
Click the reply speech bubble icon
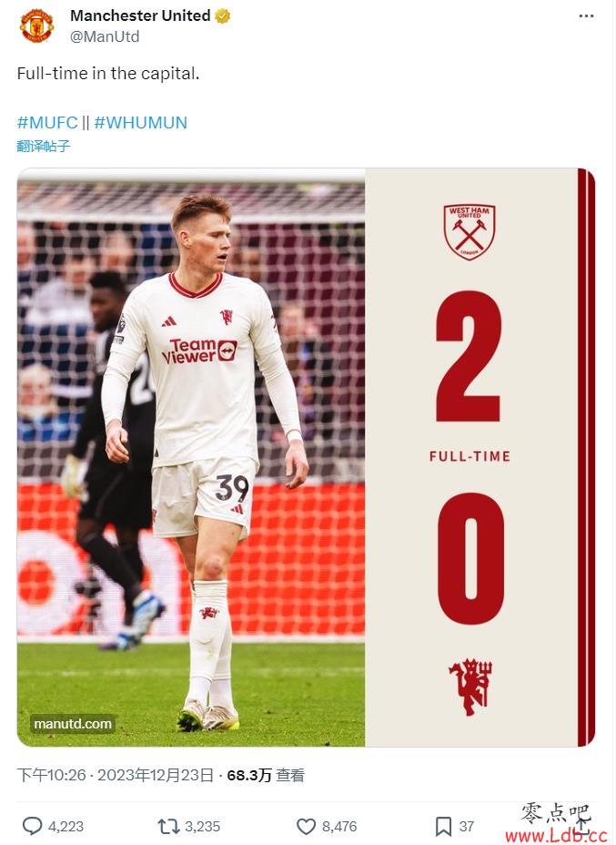pos(32,826)
